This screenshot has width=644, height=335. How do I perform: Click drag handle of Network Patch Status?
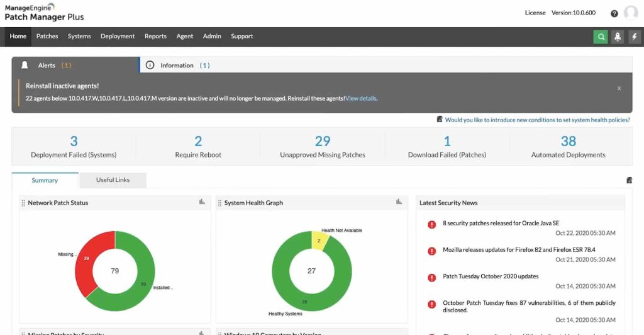23,203
